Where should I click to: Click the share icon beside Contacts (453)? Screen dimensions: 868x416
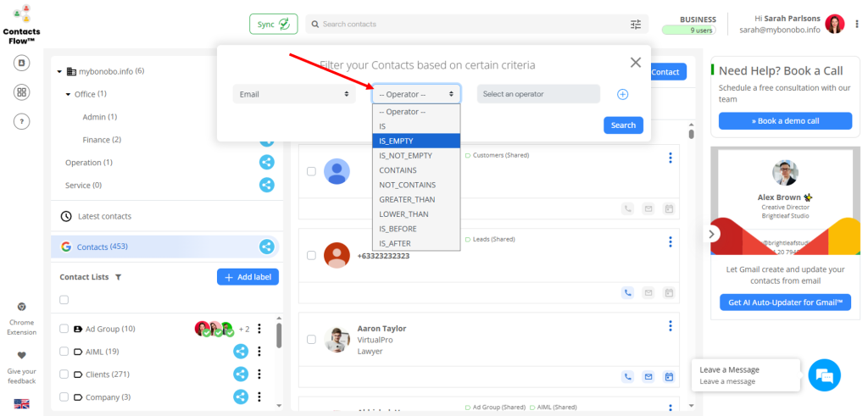pos(266,247)
